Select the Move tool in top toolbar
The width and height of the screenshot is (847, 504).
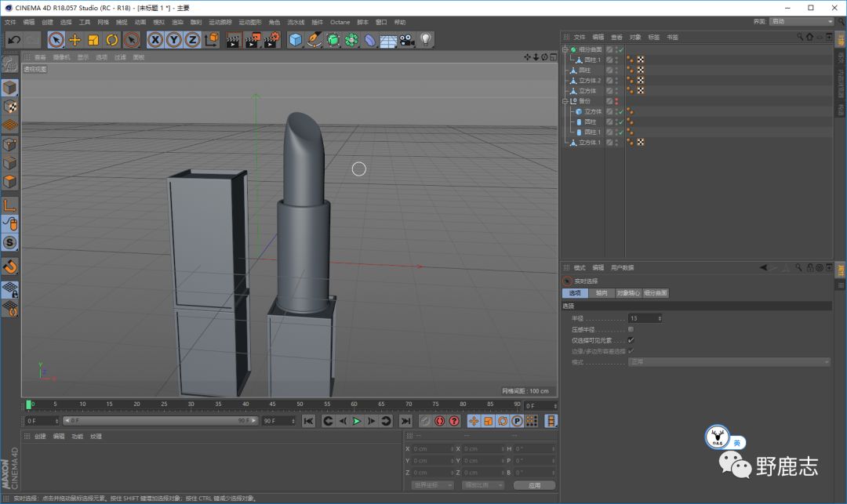(75, 40)
